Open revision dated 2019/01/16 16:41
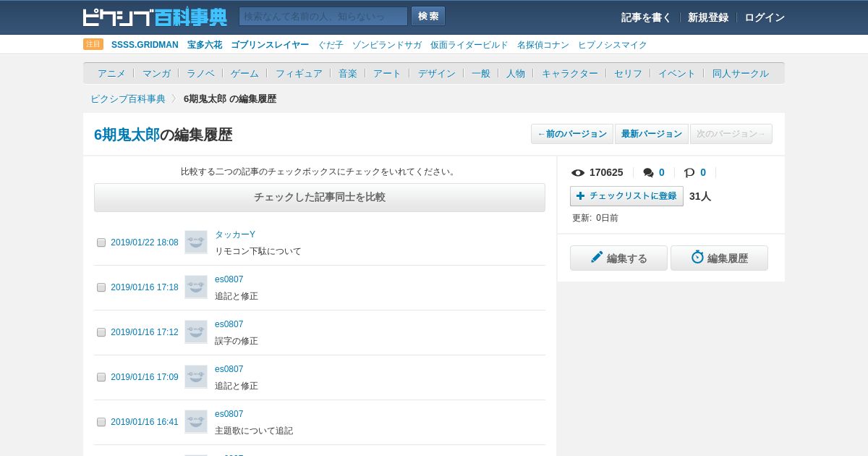 coord(145,422)
